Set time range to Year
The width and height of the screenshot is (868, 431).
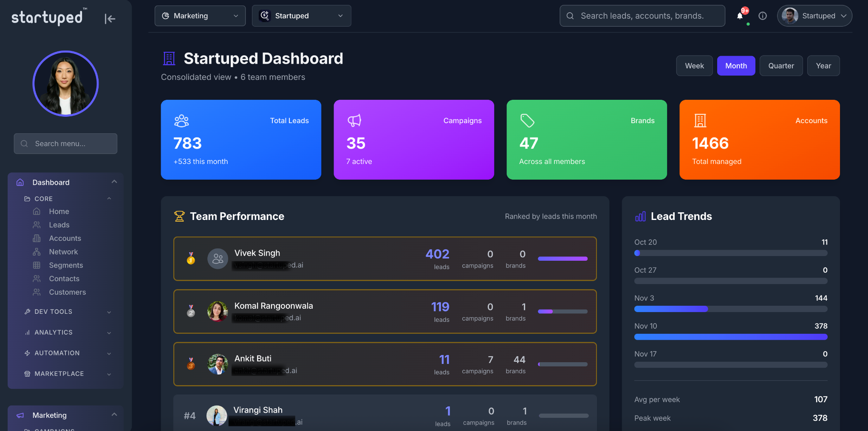(823, 66)
